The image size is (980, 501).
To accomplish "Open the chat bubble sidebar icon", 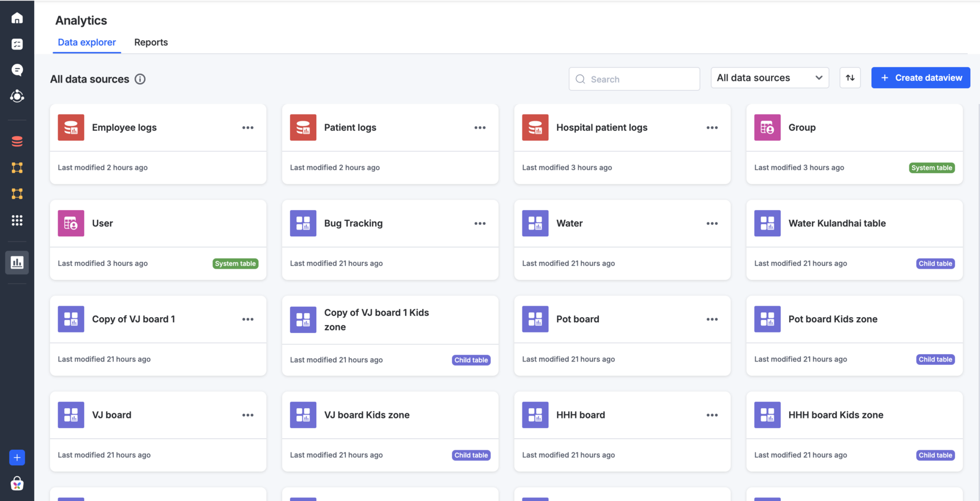I will tap(17, 69).
